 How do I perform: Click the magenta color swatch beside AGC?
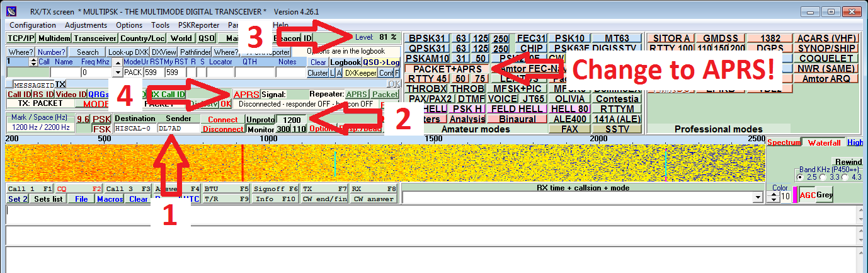click(796, 195)
